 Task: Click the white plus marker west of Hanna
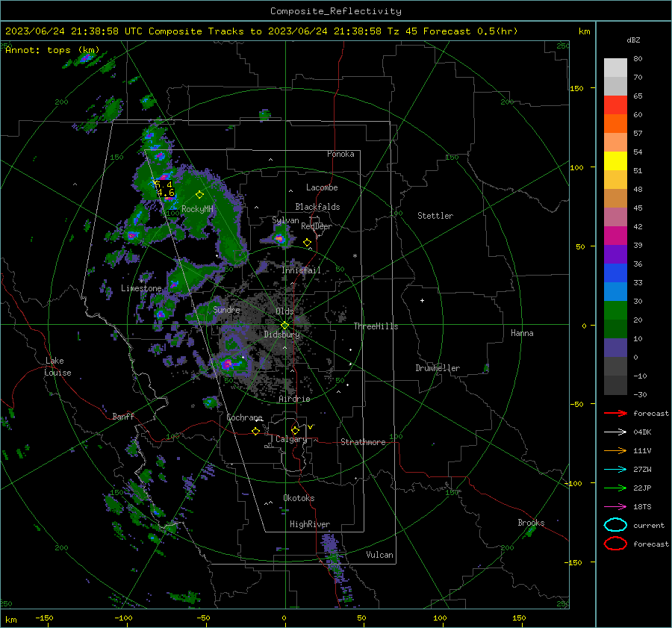(x=422, y=300)
